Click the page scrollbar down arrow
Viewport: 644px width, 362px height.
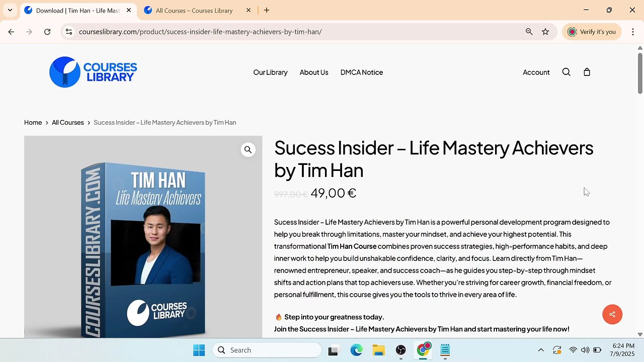click(640, 334)
